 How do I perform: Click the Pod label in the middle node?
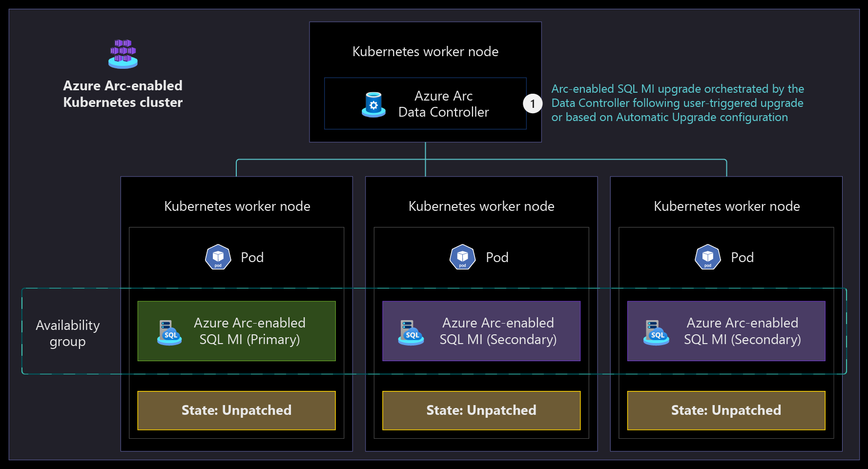coord(497,257)
